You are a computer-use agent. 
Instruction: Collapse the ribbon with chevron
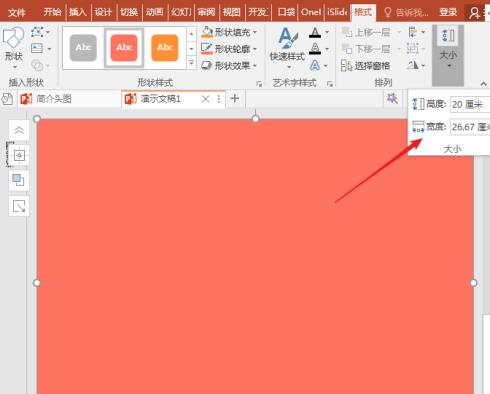coord(483,84)
